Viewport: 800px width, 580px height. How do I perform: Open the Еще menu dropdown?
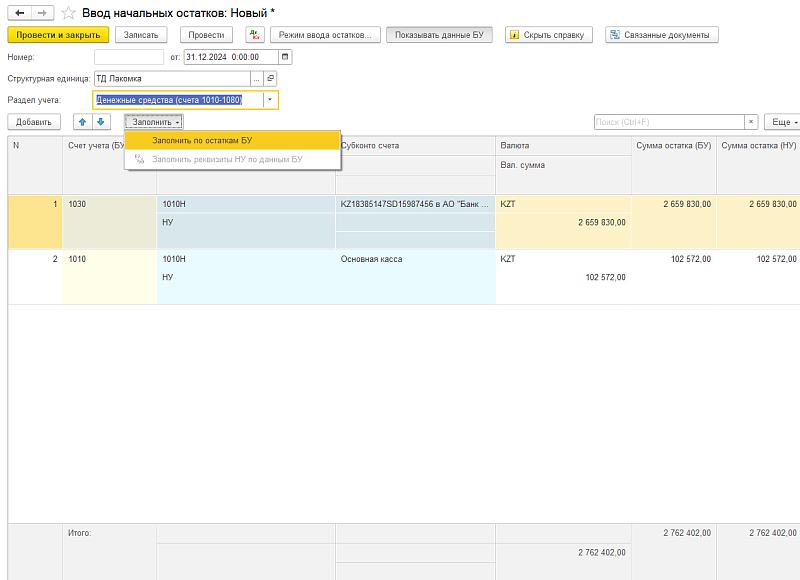(x=781, y=122)
